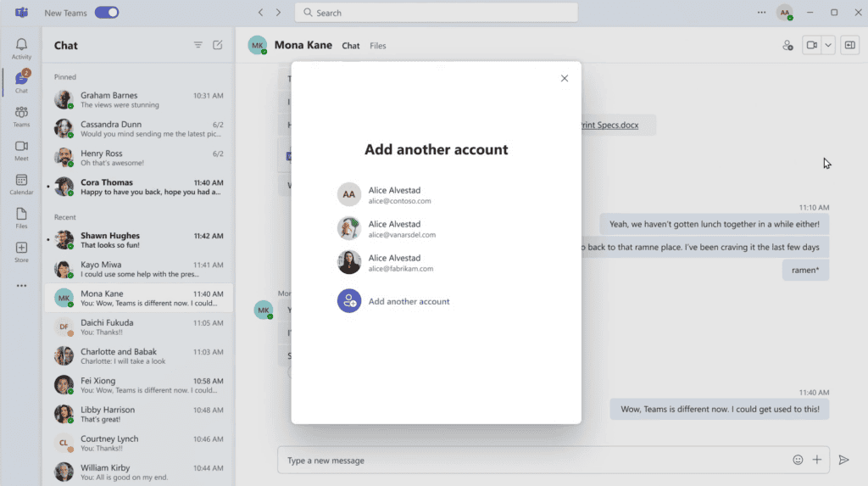
Task: Start a video call with Mona Kane
Action: [811, 46]
